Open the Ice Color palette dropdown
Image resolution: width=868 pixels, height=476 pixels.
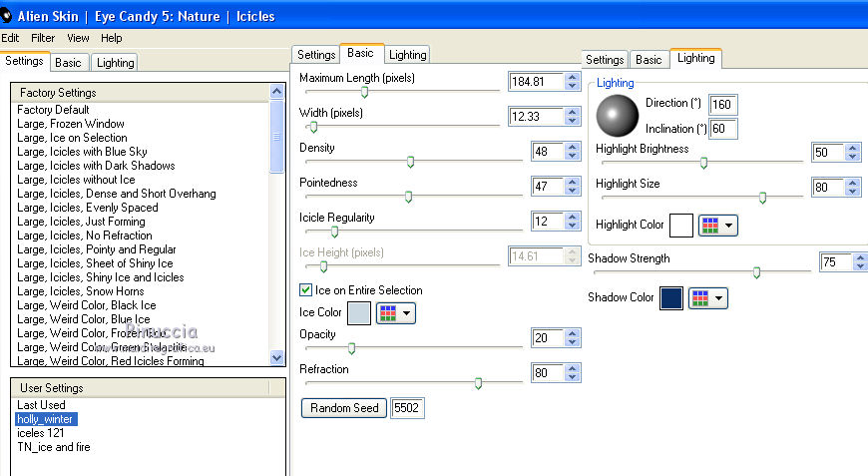pos(396,313)
